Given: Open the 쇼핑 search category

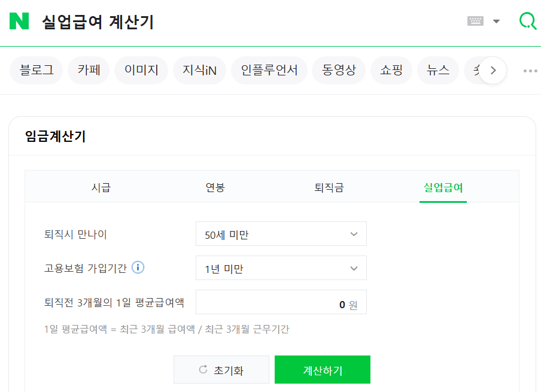Looking at the screenshot, I should 391,70.
